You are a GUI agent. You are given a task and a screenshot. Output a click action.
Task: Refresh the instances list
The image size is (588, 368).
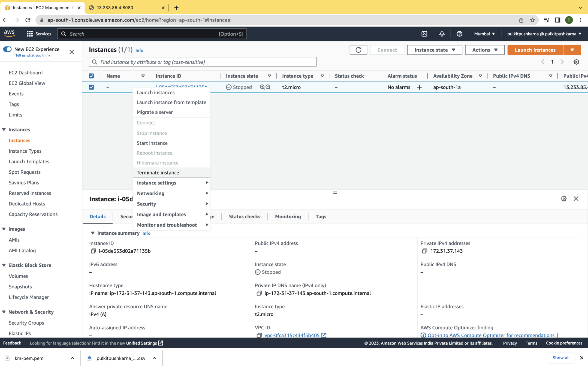pos(358,50)
